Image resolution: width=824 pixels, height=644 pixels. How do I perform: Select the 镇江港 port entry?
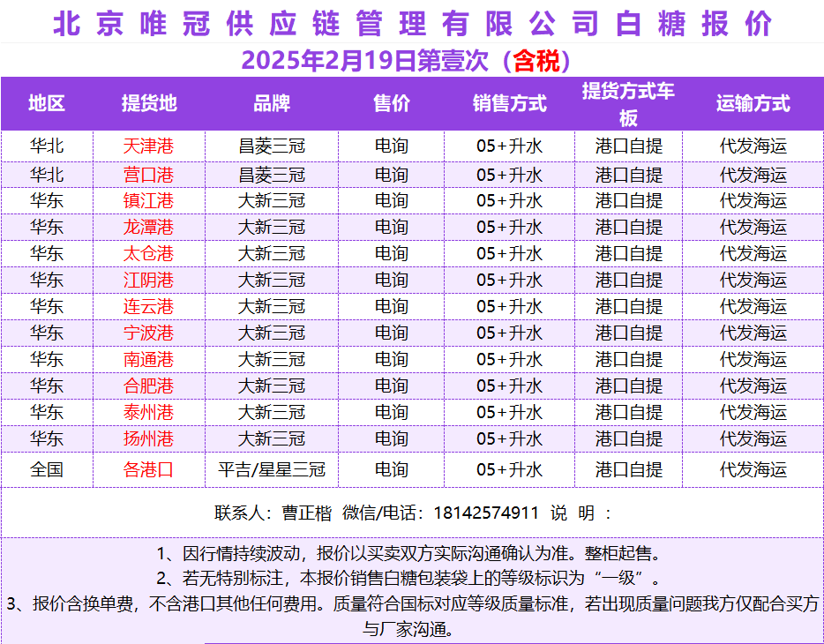click(x=148, y=201)
